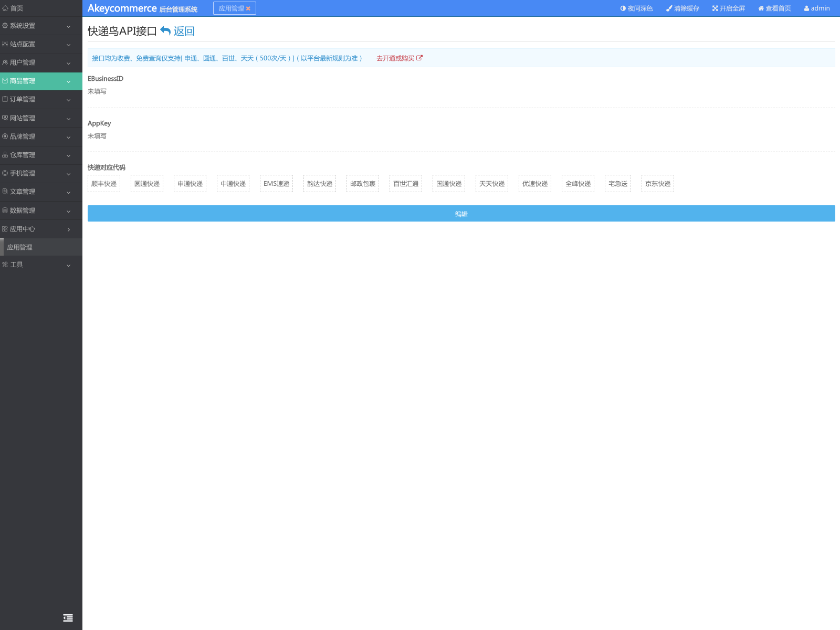Click the home icon beside 首页
Screen dimensions: 840x630
[5, 8]
